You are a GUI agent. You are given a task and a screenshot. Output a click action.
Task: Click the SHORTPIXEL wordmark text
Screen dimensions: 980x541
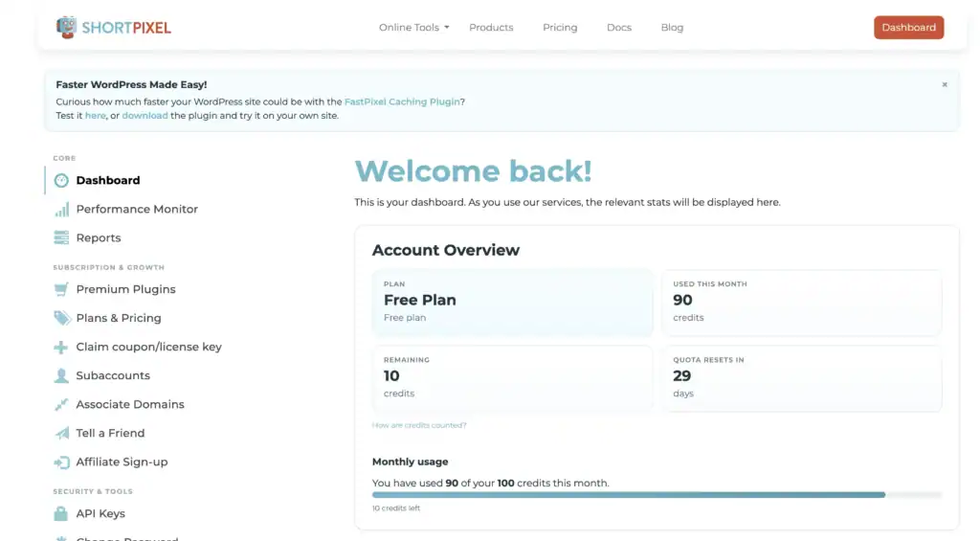pos(126,28)
